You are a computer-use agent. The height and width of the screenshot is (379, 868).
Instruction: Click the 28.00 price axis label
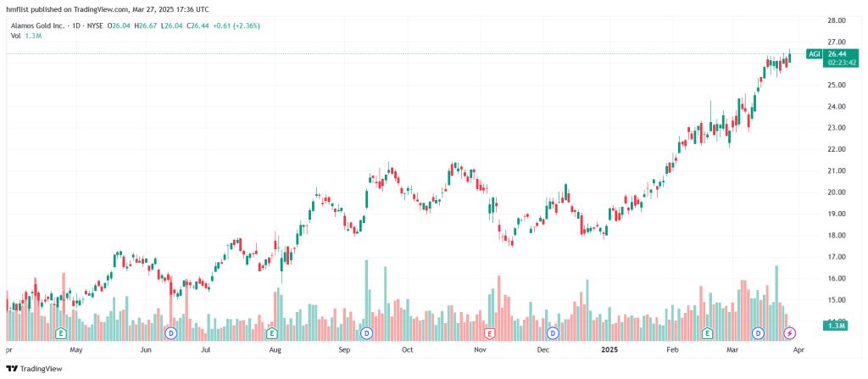pos(837,20)
